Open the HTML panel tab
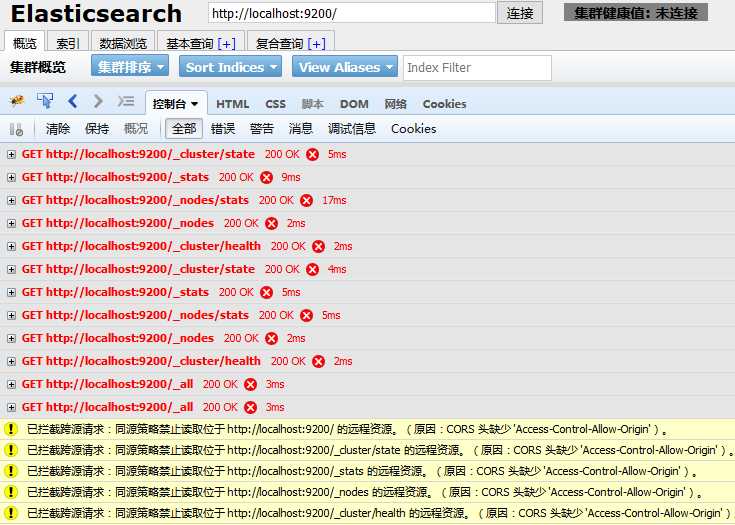The image size is (735, 525). 232,104
